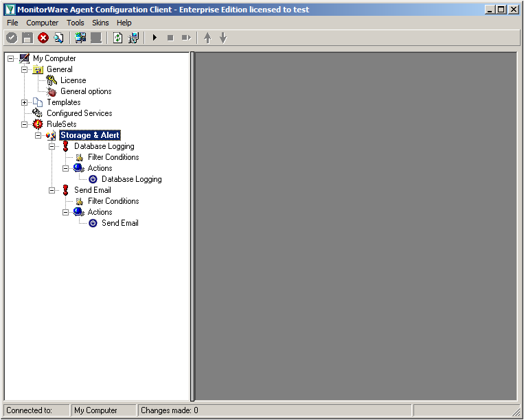Select the Database Logging rule label

tap(104, 146)
